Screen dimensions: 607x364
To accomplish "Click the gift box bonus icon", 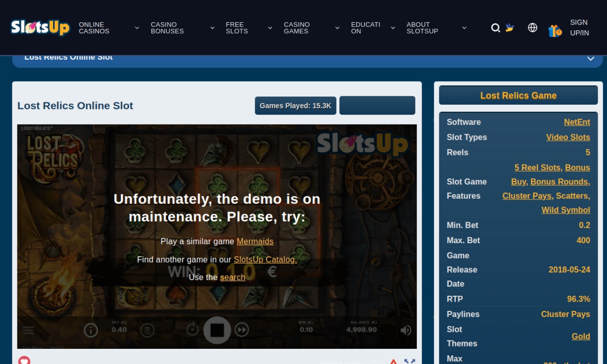I will click(555, 30).
